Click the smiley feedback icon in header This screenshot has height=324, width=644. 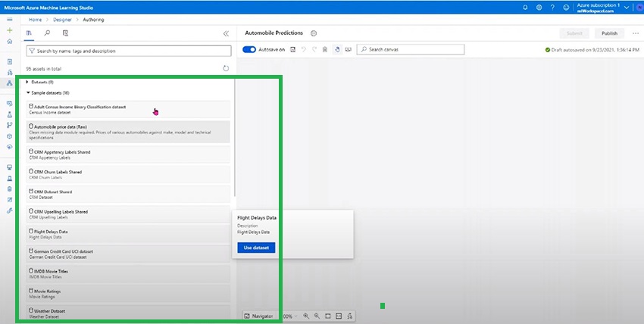pyautogui.click(x=566, y=8)
